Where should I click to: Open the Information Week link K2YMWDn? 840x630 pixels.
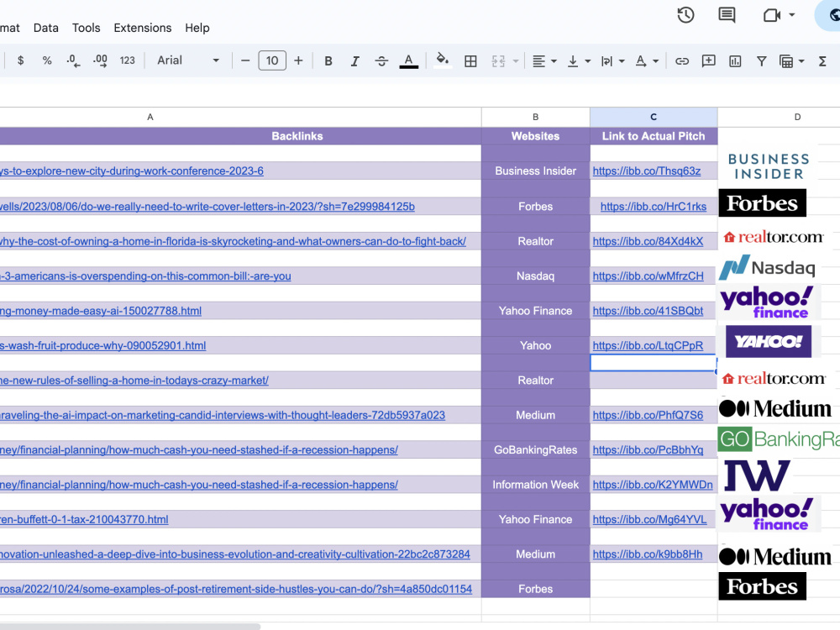(x=653, y=485)
